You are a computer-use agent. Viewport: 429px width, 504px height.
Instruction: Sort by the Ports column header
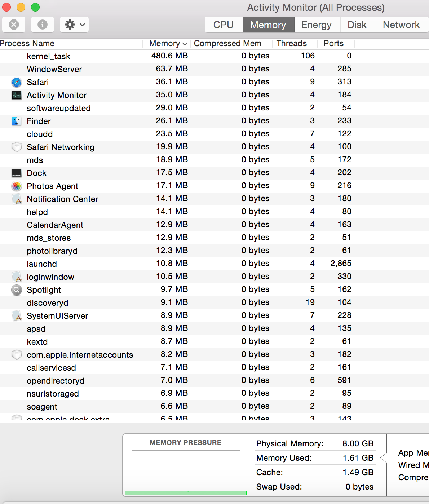click(336, 43)
